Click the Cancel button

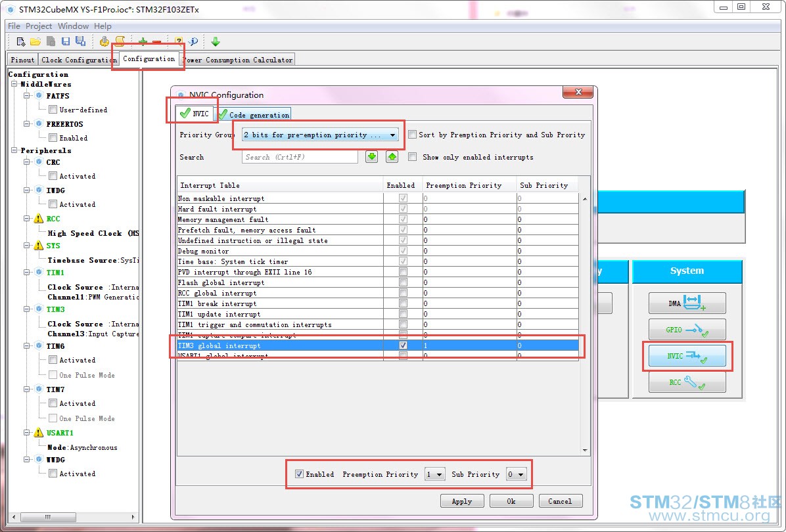[x=560, y=501]
